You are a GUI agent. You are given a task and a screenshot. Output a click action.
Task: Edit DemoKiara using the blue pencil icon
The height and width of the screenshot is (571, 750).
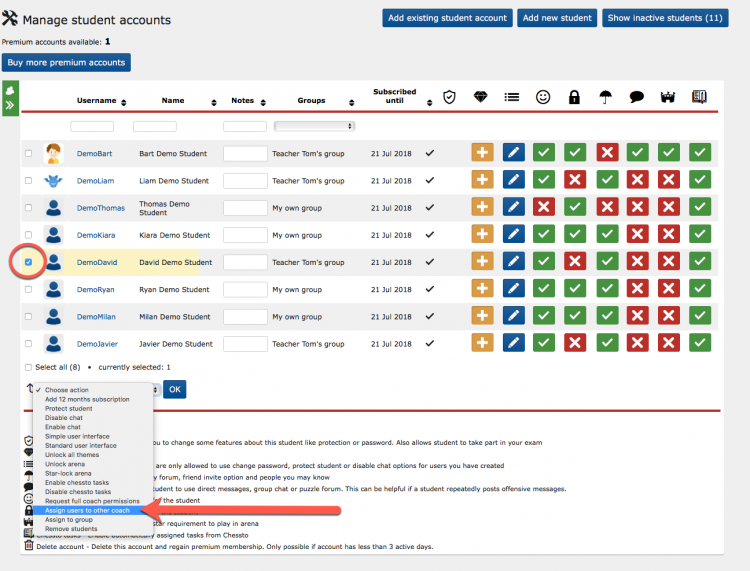[x=513, y=234]
